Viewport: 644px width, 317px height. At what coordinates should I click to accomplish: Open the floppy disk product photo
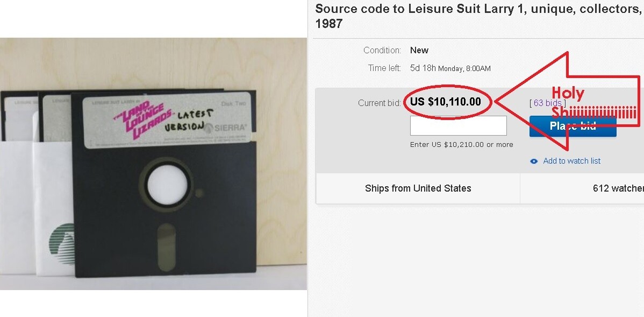pyautogui.click(x=154, y=164)
